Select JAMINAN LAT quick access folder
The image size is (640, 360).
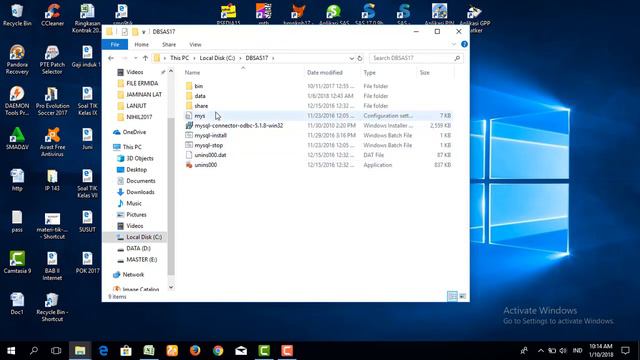coord(139,94)
